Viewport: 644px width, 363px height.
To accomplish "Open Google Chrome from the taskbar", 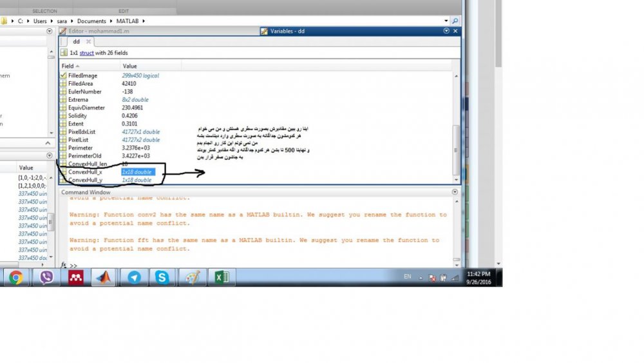I will point(15,278).
